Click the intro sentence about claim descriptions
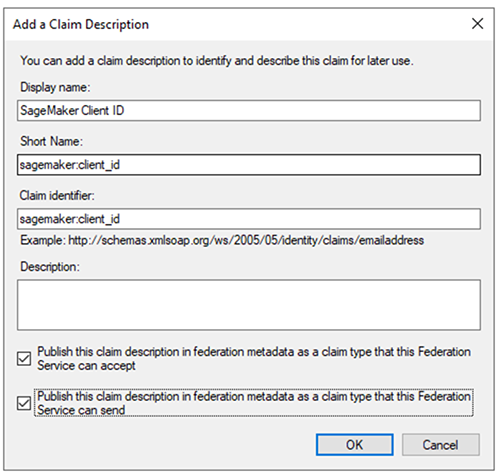Screen dimensions: 500x475 point(217,61)
